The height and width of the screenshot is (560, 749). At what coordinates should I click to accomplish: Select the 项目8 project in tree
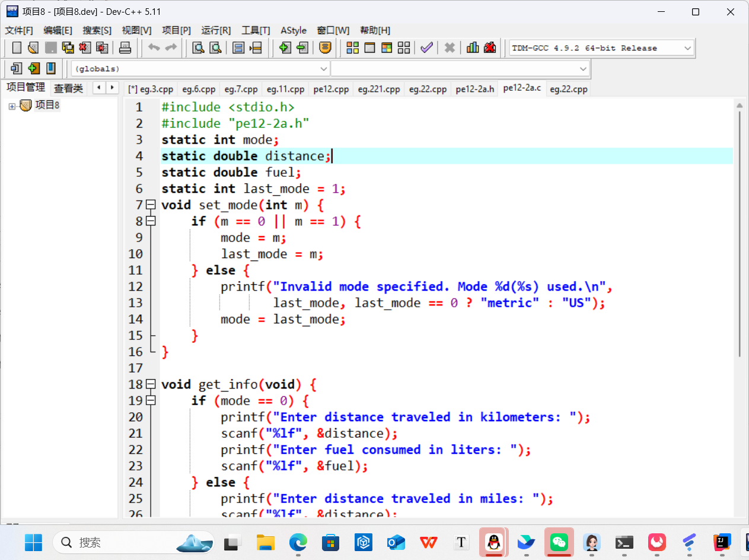click(47, 106)
